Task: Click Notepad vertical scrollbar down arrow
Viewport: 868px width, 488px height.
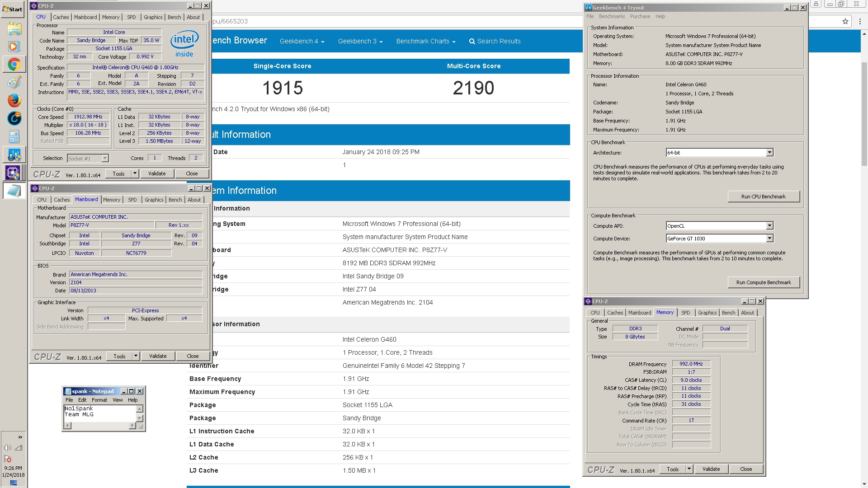Action: coord(140,418)
